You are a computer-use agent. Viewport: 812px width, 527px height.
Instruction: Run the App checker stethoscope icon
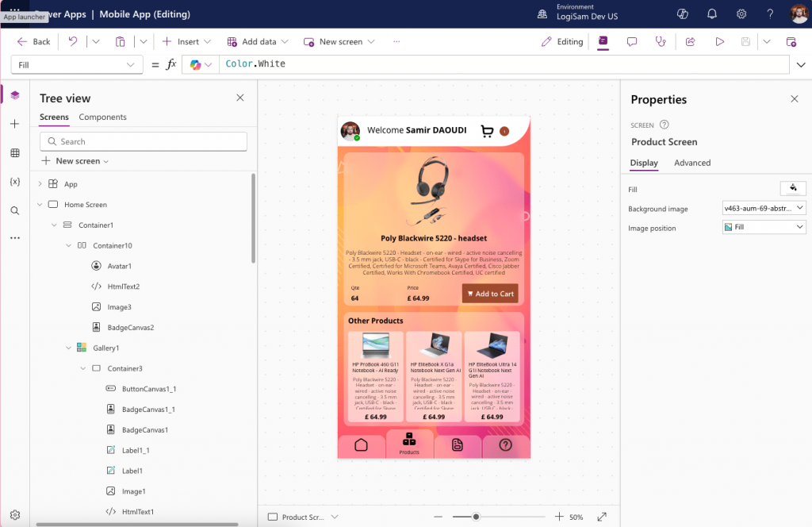click(661, 41)
